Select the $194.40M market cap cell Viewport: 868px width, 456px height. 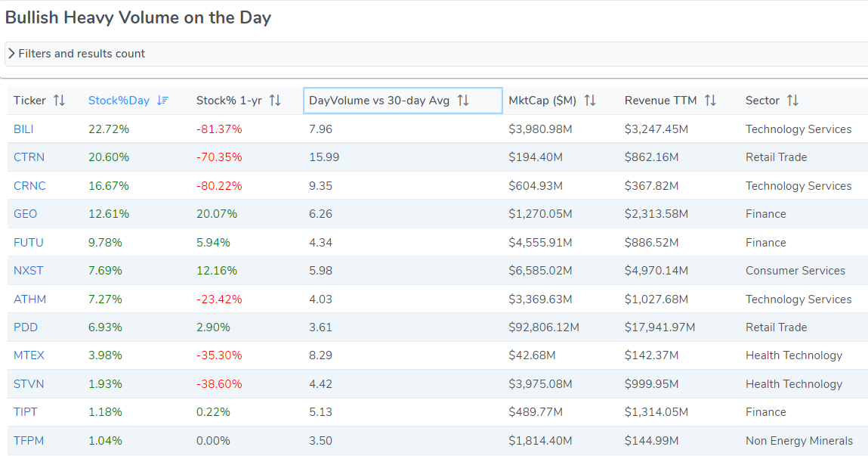536,157
